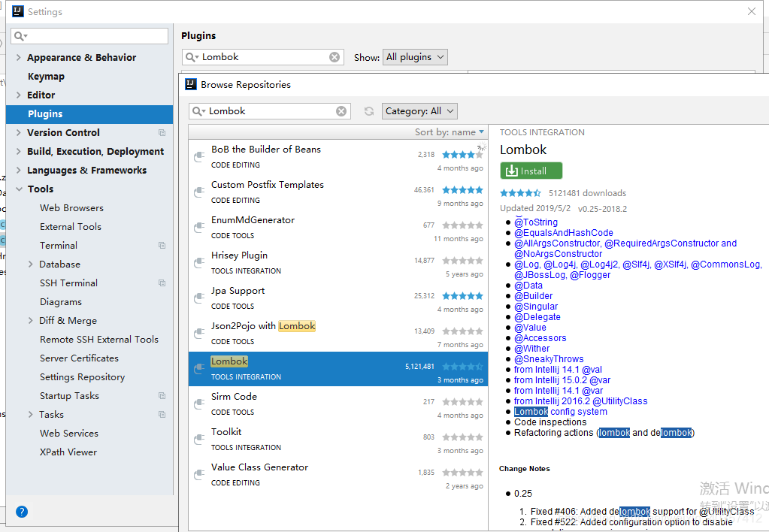The height and width of the screenshot is (532, 769).
Task: Click the plugin icon for Value Class Generator
Action: 199,475
